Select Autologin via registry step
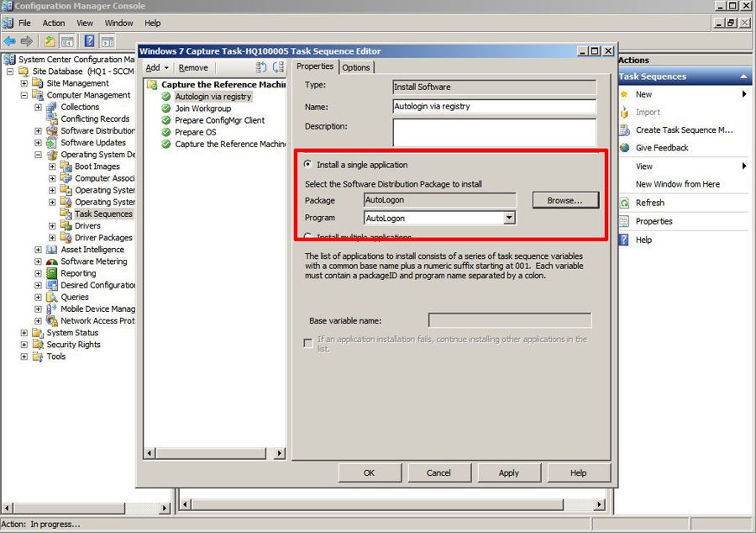This screenshot has width=756, height=533. (x=213, y=97)
